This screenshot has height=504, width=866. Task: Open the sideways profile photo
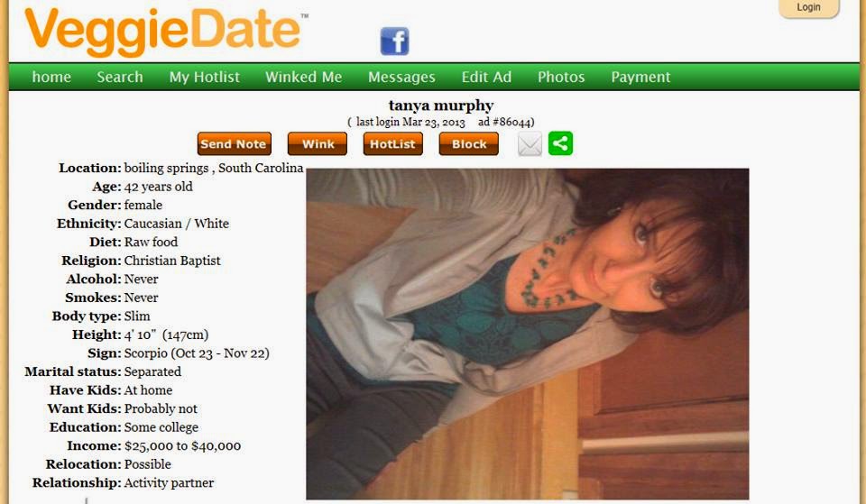[528, 334]
